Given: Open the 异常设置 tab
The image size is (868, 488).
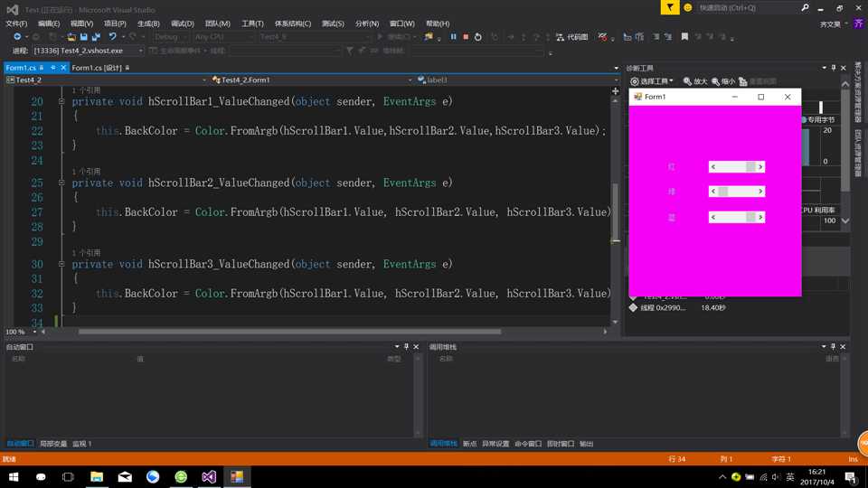Looking at the screenshot, I should point(495,444).
